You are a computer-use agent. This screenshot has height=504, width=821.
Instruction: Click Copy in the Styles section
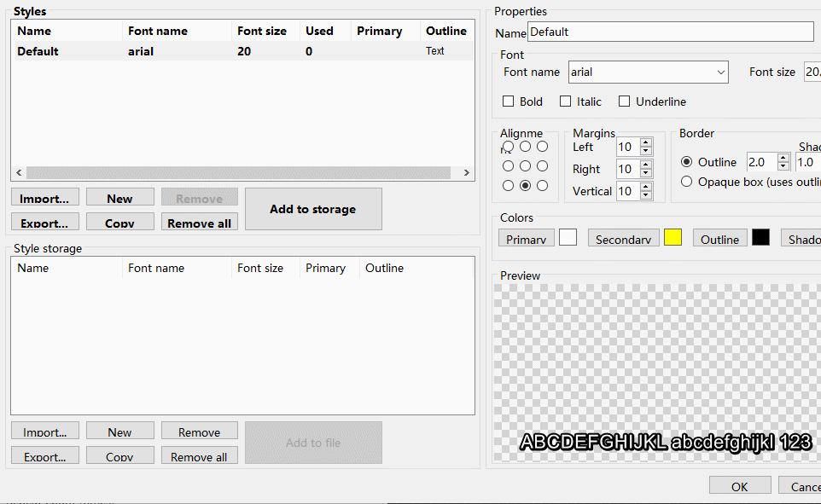(x=119, y=222)
